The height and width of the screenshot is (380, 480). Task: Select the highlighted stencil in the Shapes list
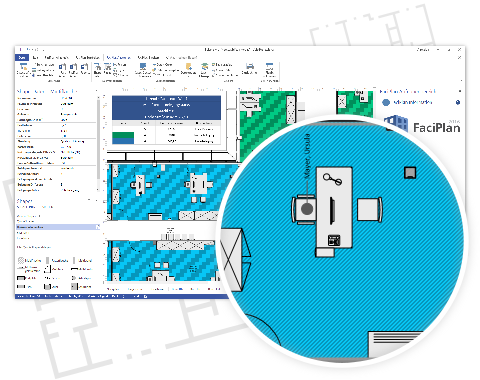58,227
